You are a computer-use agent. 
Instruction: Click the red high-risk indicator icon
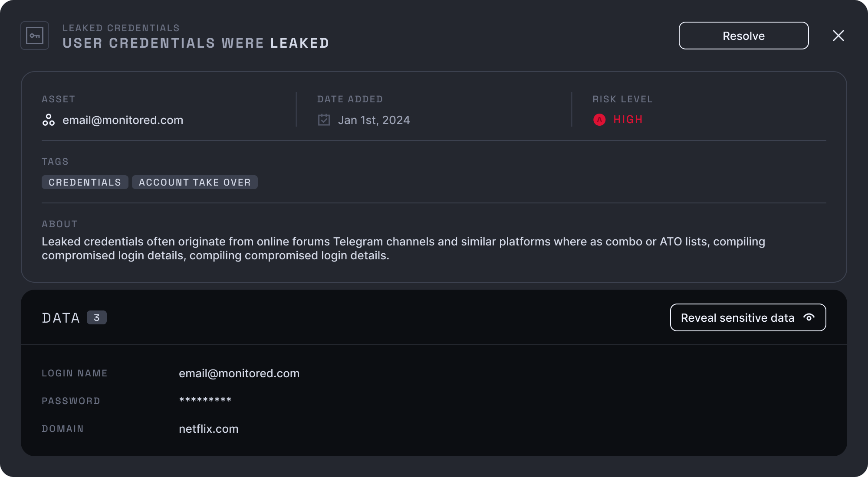pos(599,120)
